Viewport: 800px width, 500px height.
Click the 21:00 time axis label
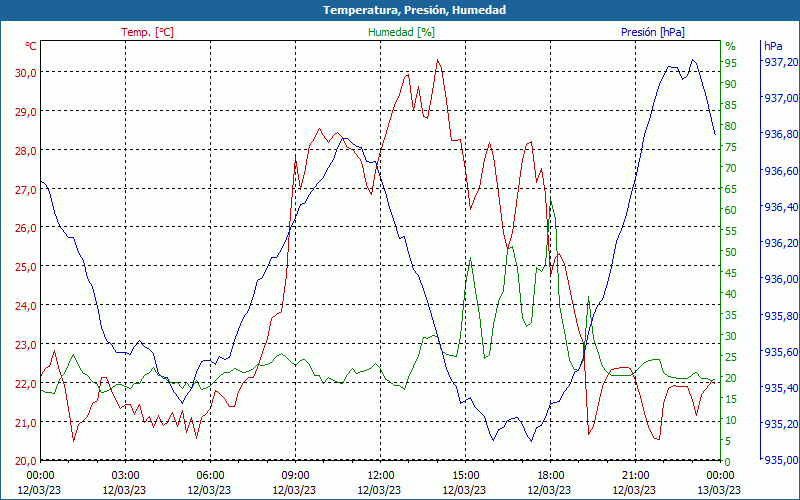[x=635, y=476]
